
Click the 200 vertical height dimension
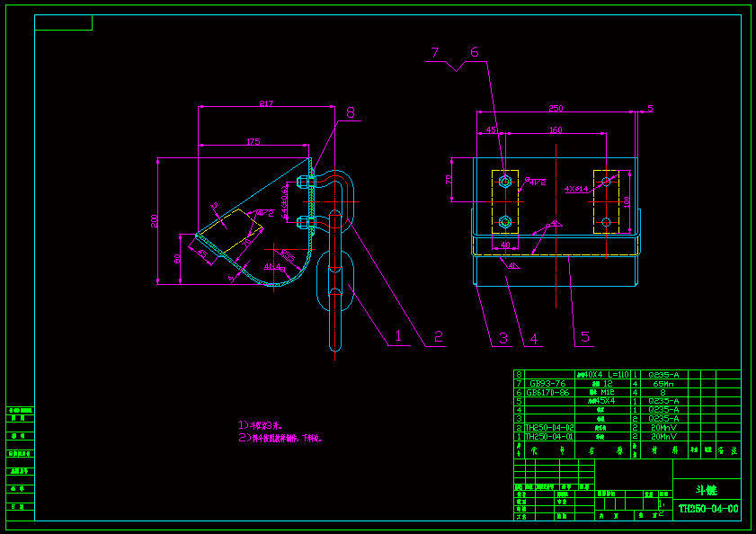[154, 221]
